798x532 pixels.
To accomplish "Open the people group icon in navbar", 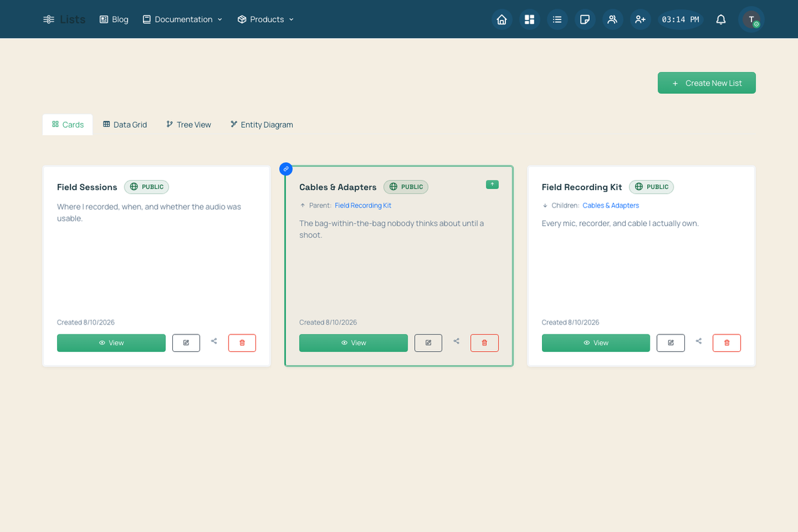I will pyautogui.click(x=612, y=19).
